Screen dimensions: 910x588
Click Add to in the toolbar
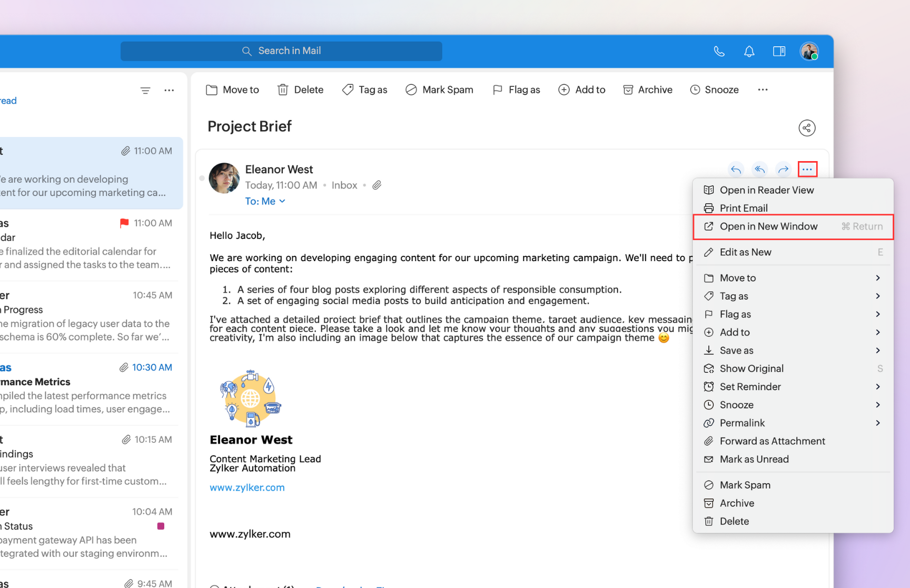582,90
